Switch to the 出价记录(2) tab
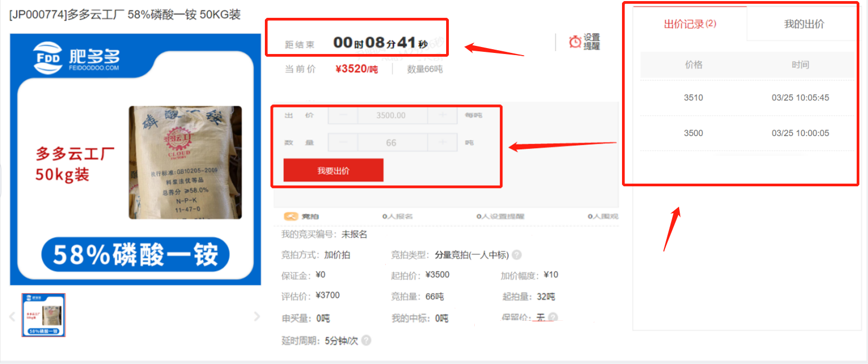This screenshot has width=868, height=364. [690, 24]
